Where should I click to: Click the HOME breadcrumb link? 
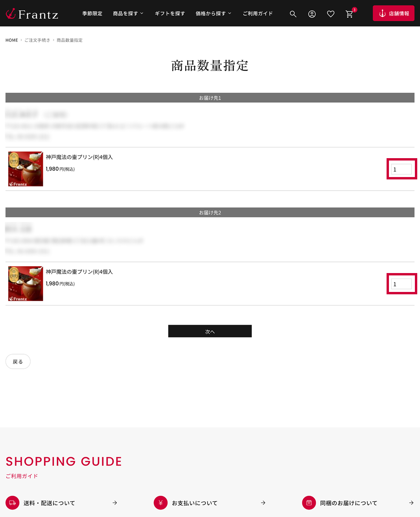(x=12, y=40)
